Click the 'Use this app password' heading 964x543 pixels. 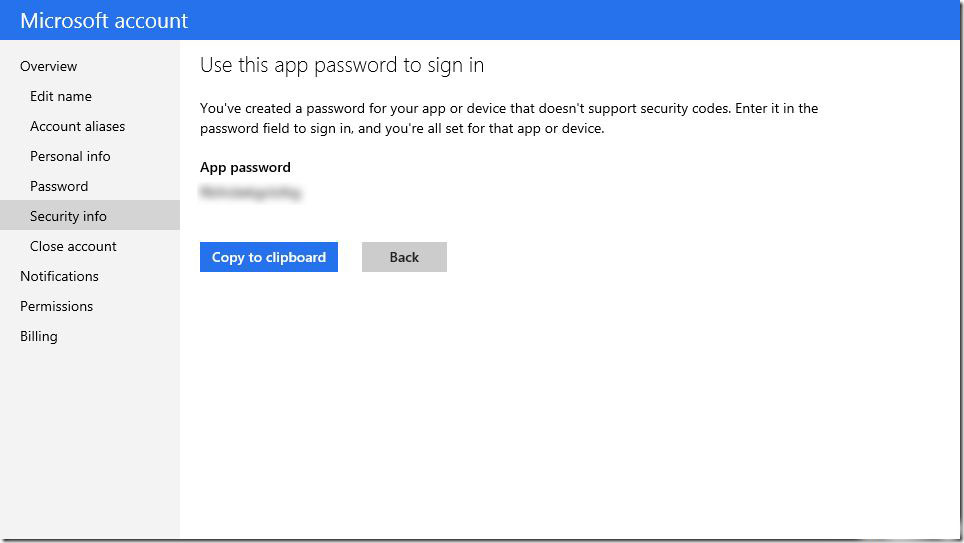click(x=342, y=66)
